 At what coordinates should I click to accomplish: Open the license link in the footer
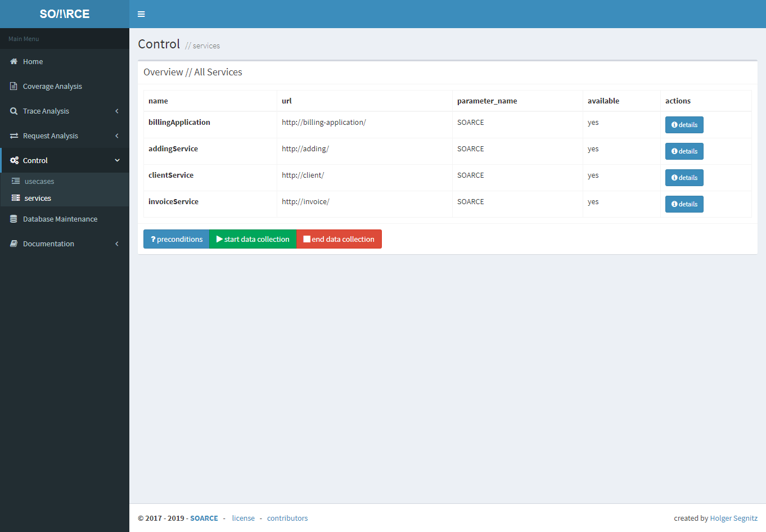coord(244,518)
